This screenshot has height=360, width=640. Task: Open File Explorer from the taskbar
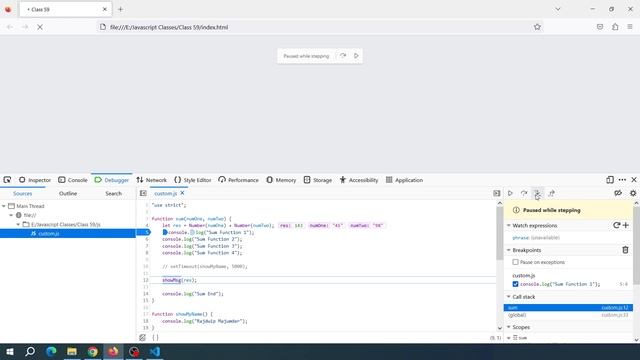point(72,351)
